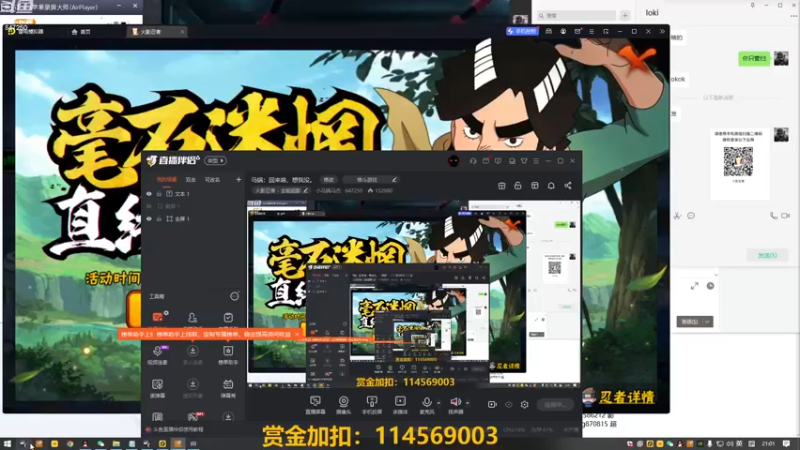Image resolution: width=800 pixels, height=450 pixels.
Task: Toggle the preview eye icon in bottom bar
Action: (508, 405)
